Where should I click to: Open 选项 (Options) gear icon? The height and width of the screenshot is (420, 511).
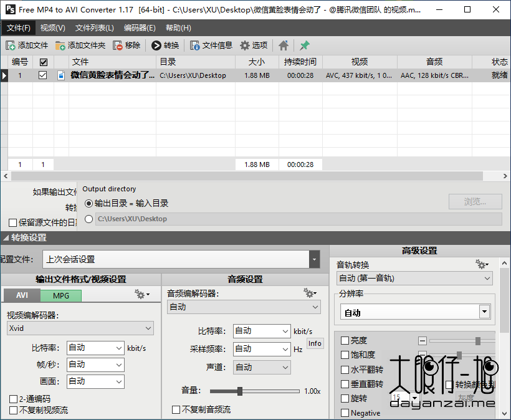[x=245, y=45]
